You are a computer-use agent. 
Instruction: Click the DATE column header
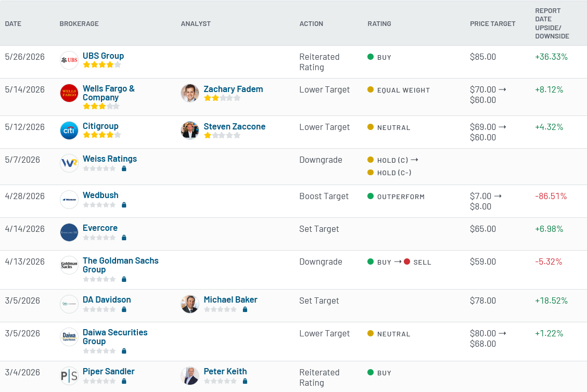pos(13,23)
